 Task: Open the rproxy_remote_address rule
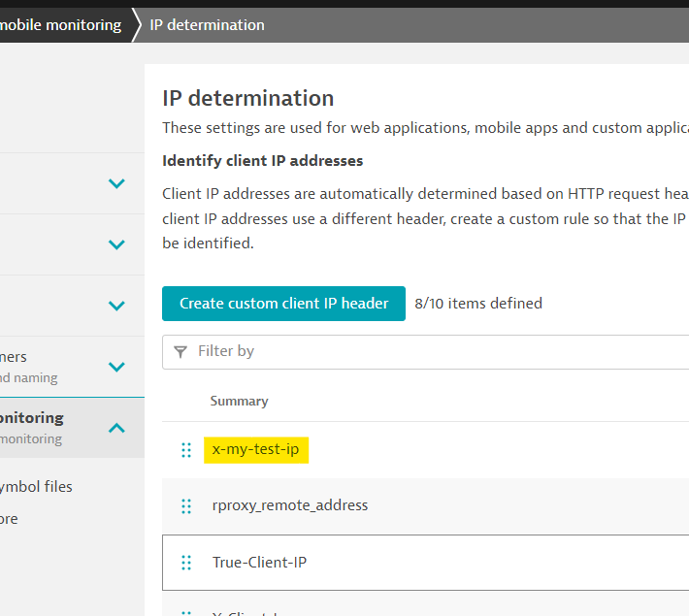pyautogui.click(x=290, y=505)
